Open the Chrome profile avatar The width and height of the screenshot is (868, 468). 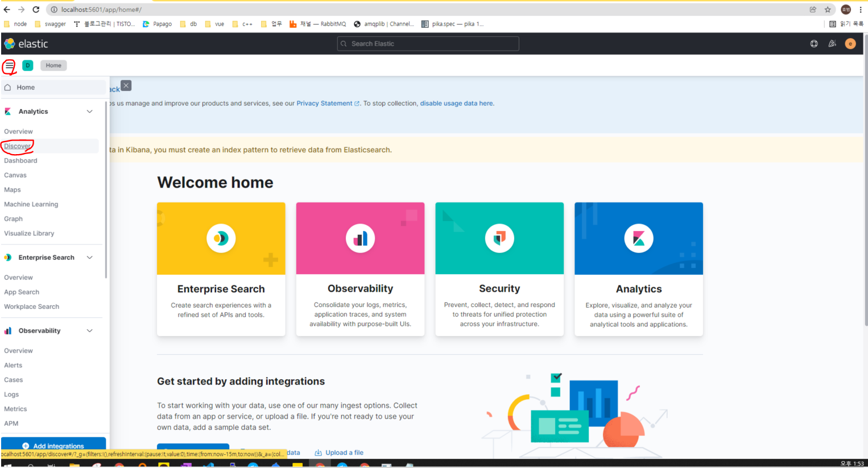point(846,10)
